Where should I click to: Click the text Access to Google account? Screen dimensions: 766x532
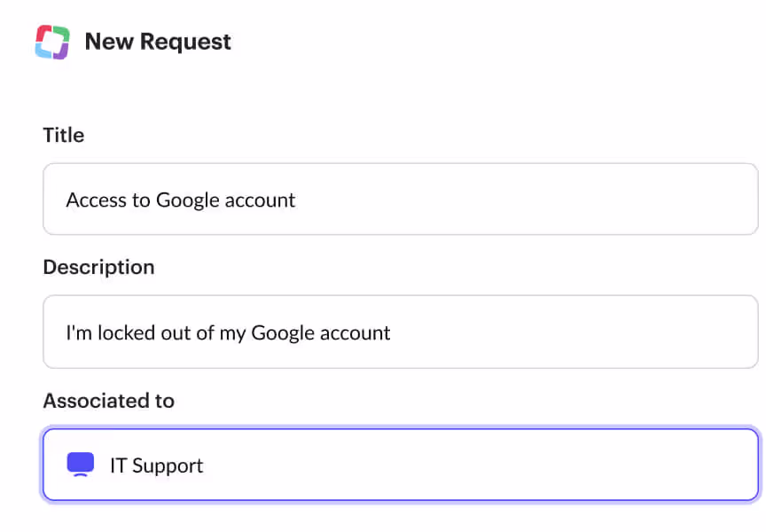point(180,199)
